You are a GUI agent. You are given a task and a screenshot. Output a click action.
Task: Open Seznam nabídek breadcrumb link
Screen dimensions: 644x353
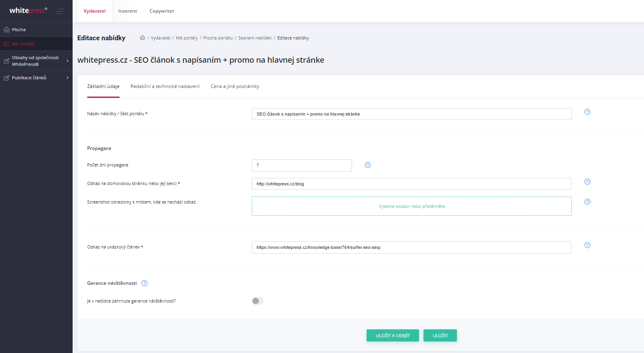point(255,38)
